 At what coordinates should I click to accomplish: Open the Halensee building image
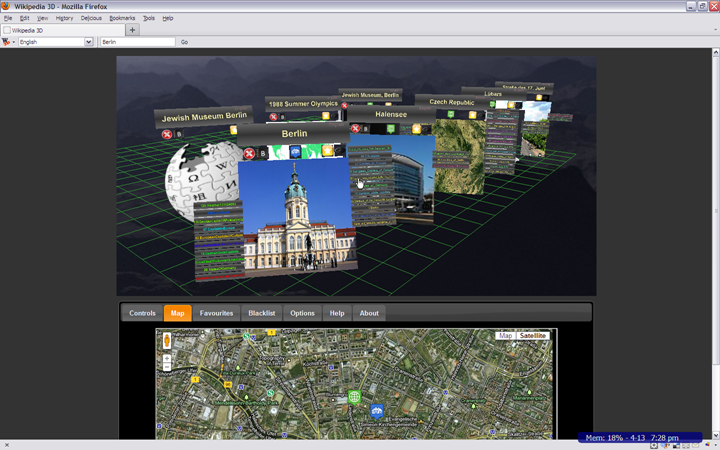pos(413,179)
